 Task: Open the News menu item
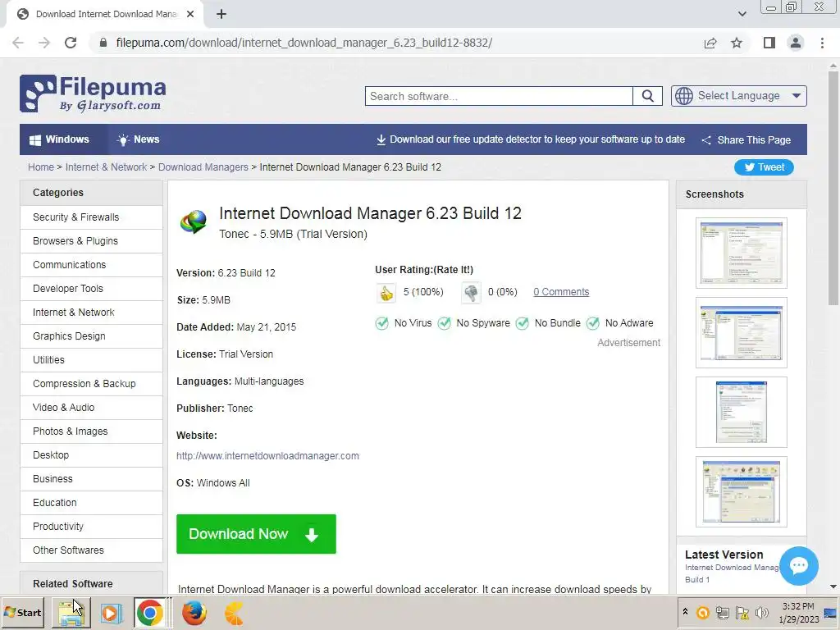click(x=138, y=139)
